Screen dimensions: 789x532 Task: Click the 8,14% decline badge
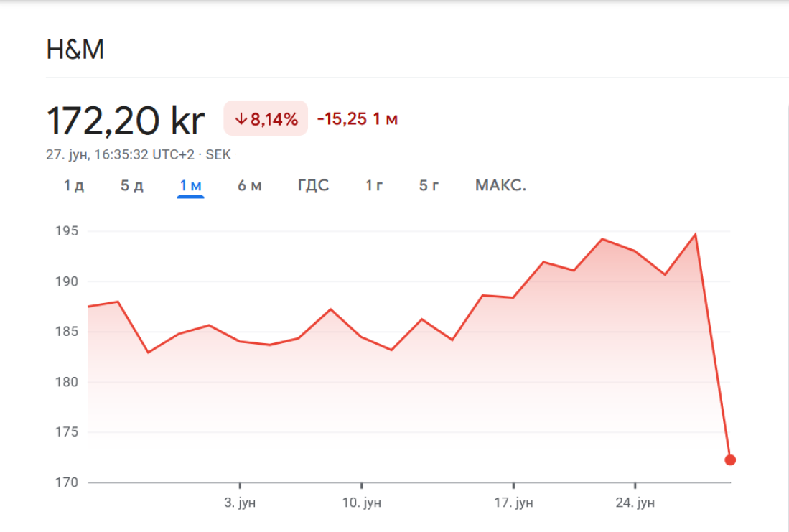266,119
